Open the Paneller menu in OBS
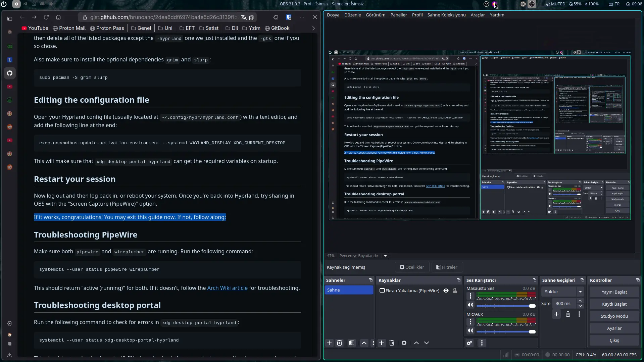This screenshot has height=362, width=644. (x=398, y=15)
